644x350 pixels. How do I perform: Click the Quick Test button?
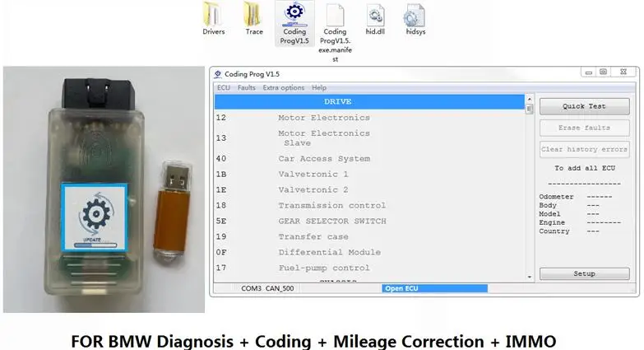pos(584,106)
